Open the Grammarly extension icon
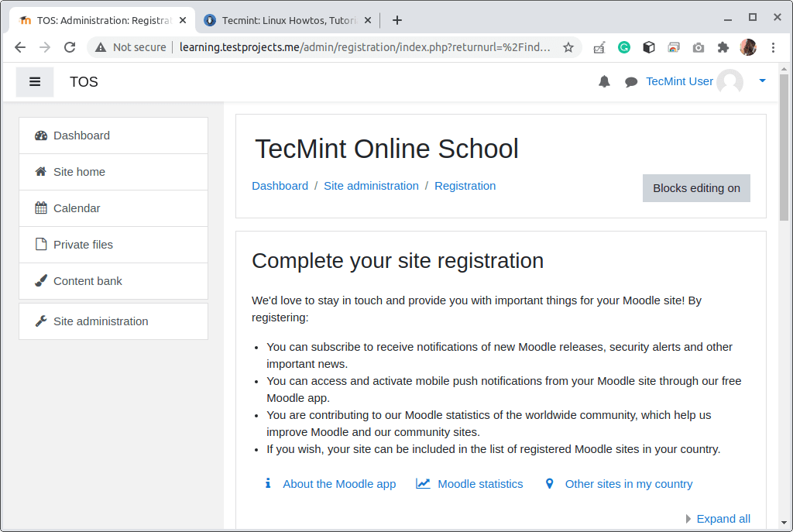This screenshot has width=793, height=532. coord(624,47)
